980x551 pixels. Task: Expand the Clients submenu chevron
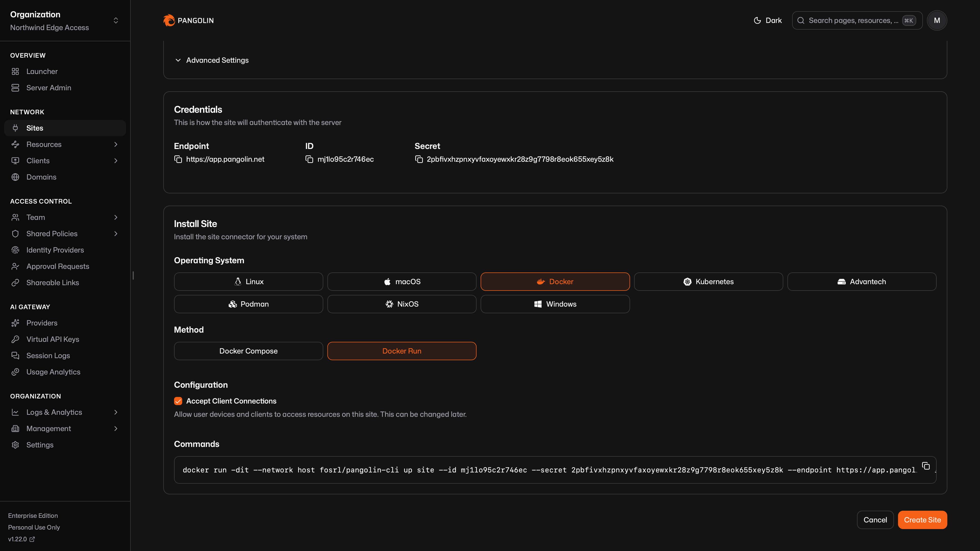[116, 161]
